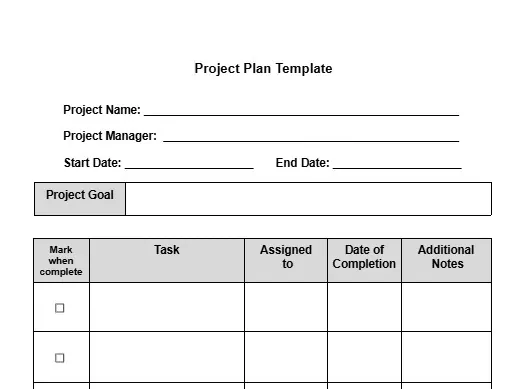The image size is (526, 389).
Task: Click the empty Project Goal text cell
Action: point(308,199)
